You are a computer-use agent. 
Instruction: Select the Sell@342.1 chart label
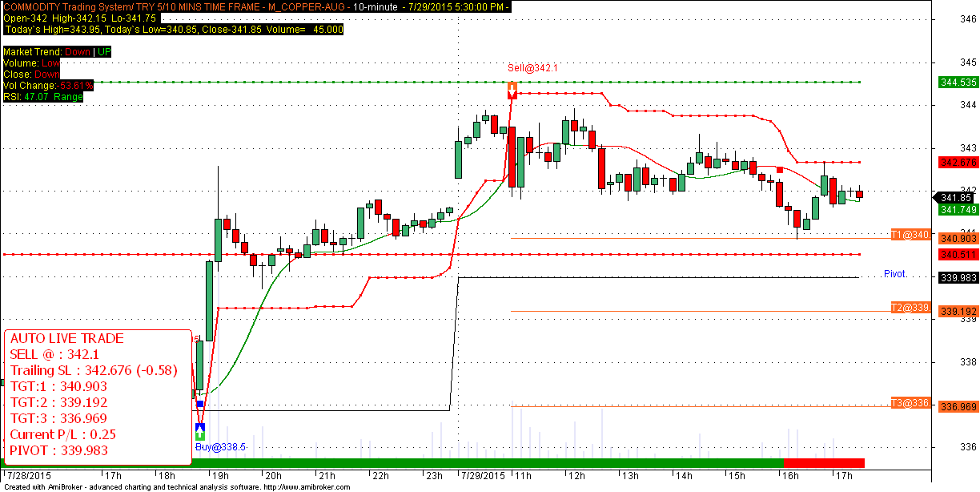pos(533,68)
